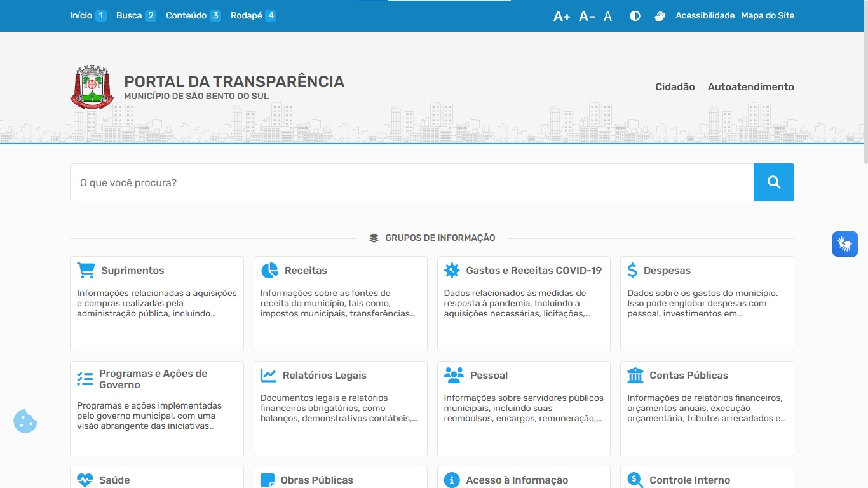
Task: Click the Suprimentos shopping cart icon
Action: (x=86, y=271)
